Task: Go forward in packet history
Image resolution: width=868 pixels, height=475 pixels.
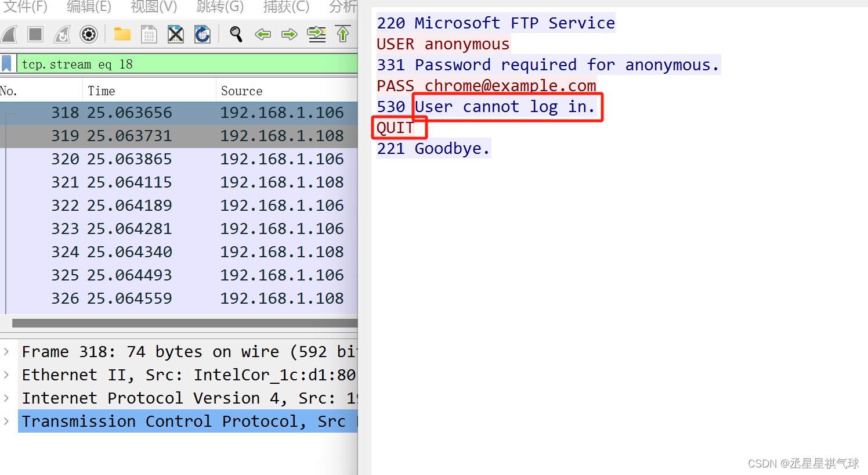Action: click(289, 34)
